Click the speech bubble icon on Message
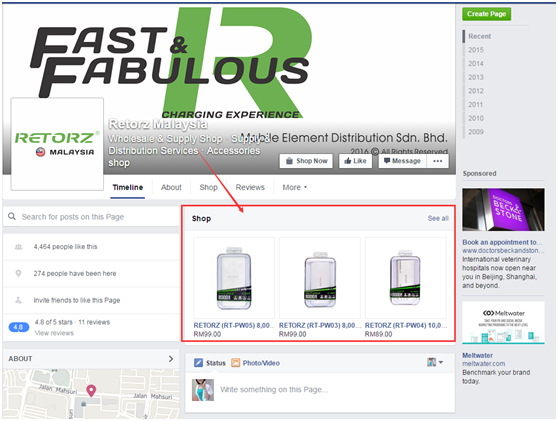The width and height of the screenshot is (558, 421). point(387,160)
